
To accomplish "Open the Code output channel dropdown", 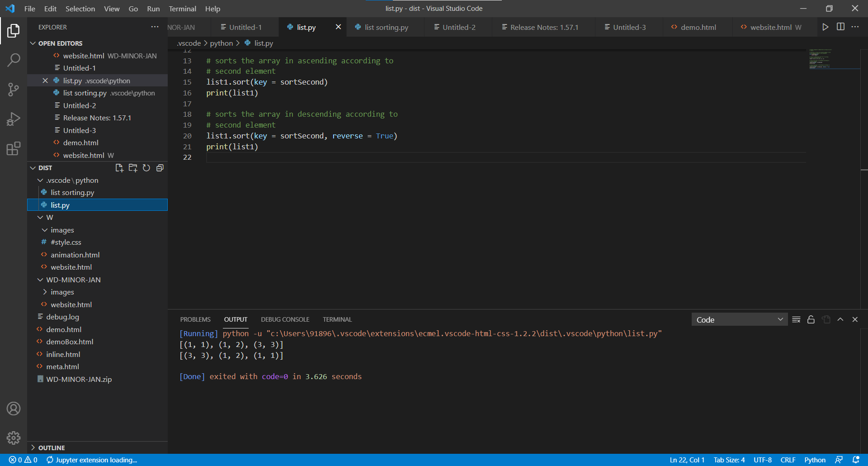I will click(x=739, y=320).
